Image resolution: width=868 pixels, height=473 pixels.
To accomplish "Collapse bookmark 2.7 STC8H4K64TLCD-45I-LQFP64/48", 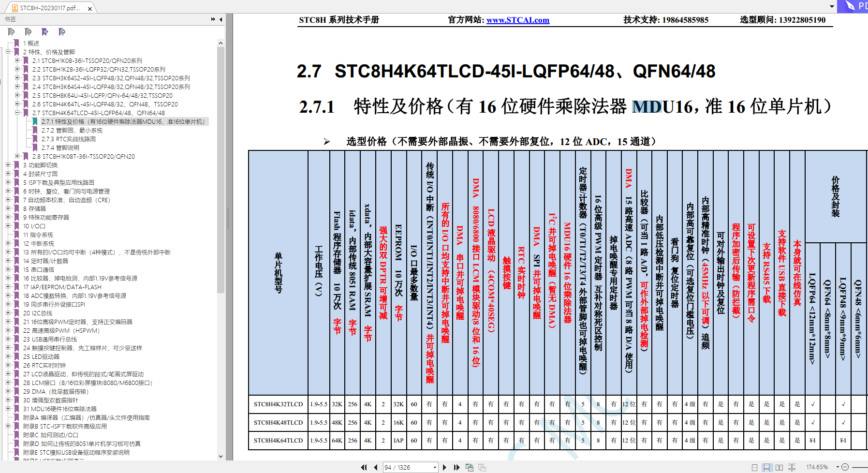I will coord(17,113).
